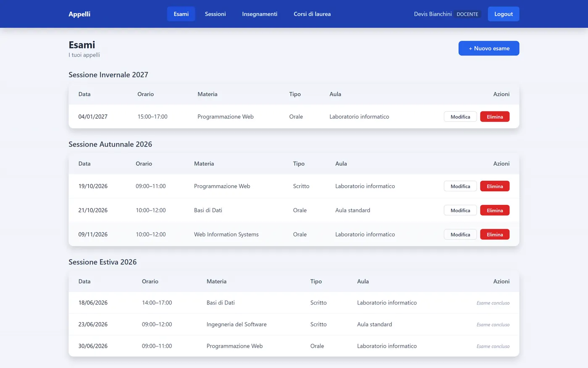
Task: Click Esame concluso in the 18/06/2026 row
Action: (x=493, y=303)
